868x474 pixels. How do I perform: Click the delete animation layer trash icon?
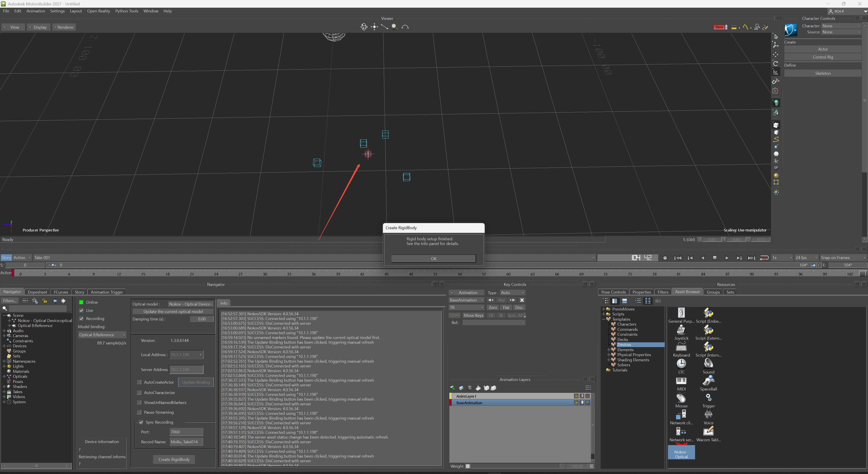pyautogui.click(x=470, y=388)
